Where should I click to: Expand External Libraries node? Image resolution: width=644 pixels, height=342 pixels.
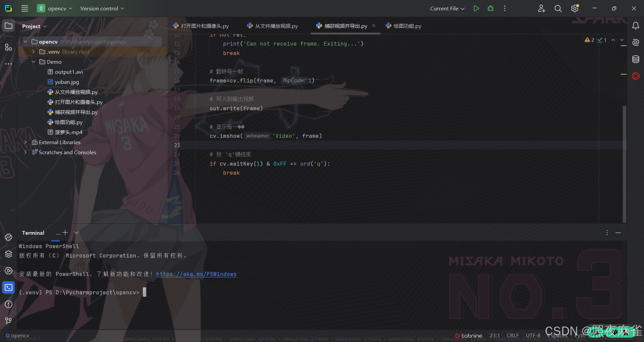coord(25,142)
